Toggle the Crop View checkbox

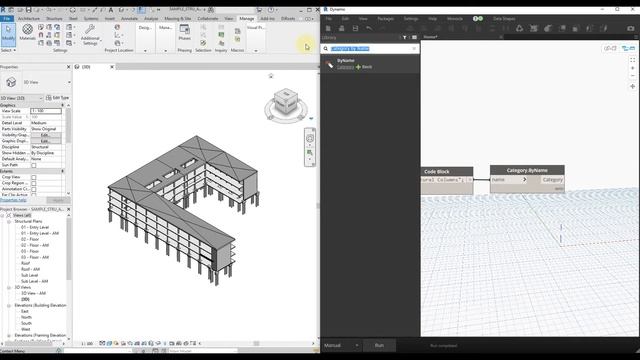click(34, 178)
